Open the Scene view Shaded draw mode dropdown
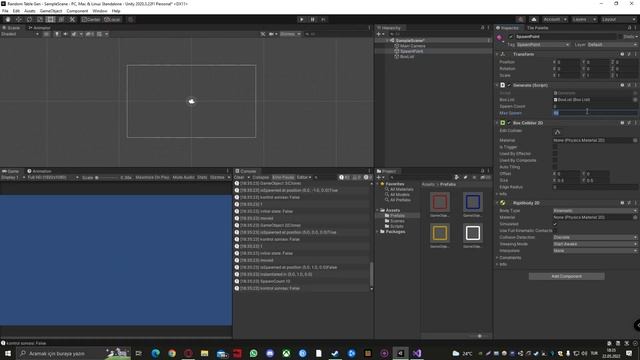Viewport: 640px width, 360px height. [20, 34]
